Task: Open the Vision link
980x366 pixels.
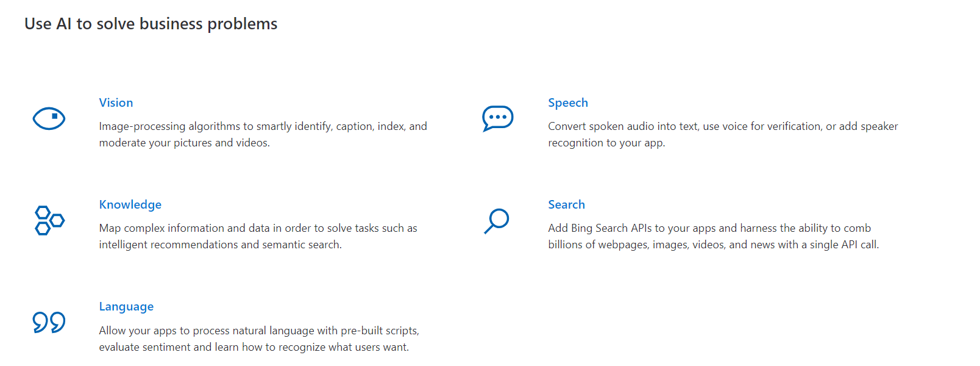Action: tap(116, 102)
